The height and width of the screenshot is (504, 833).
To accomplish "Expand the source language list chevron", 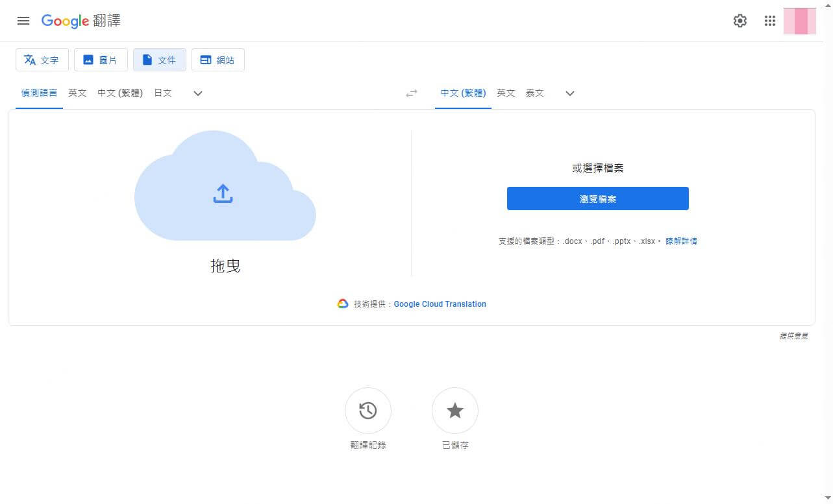I will point(198,93).
